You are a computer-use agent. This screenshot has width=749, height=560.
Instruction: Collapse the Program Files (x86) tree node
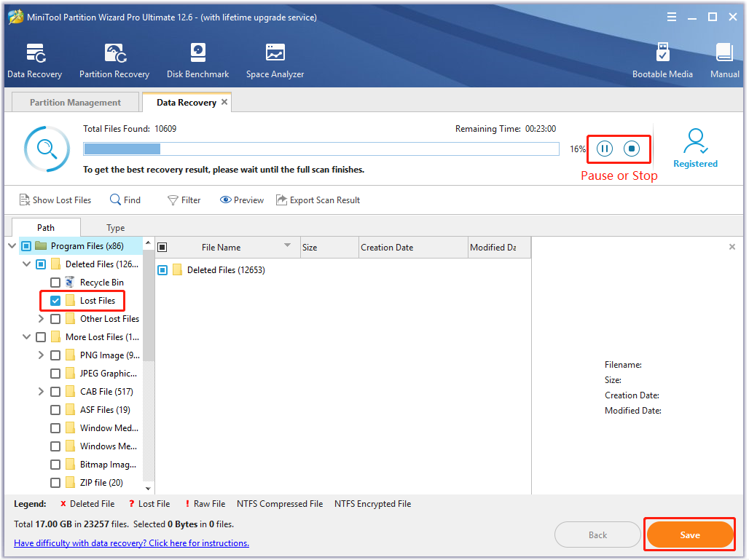point(12,246)
